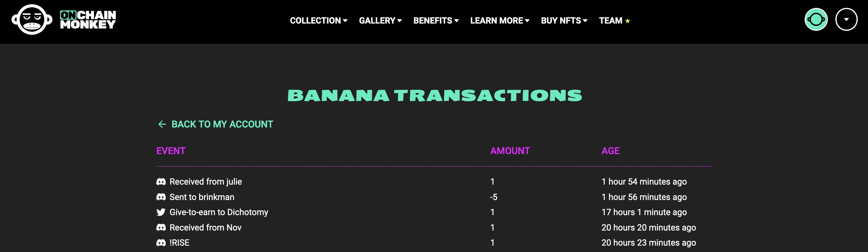The width and height of the screenshot is (868, 252).
Task: Click the Discord icon next to !RISE
Action: [x=161, y=243]
